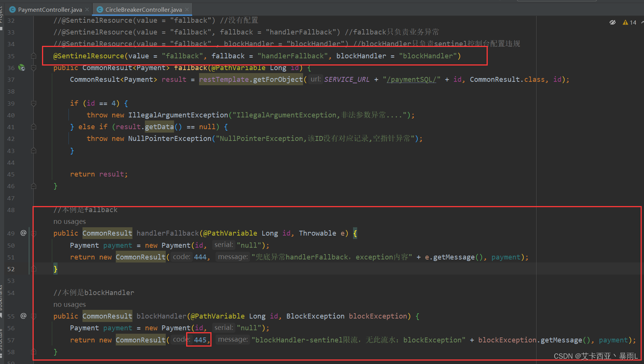Click line number 37 in gutter

[x=11, y=80]
